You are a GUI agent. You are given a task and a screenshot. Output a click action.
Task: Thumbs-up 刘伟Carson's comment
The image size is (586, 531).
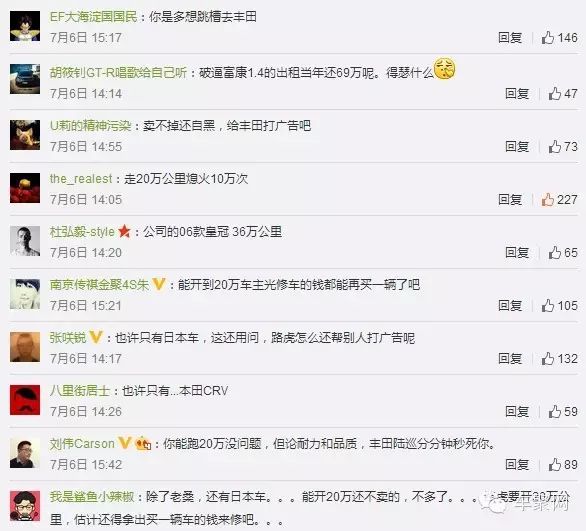click(555, 465)
